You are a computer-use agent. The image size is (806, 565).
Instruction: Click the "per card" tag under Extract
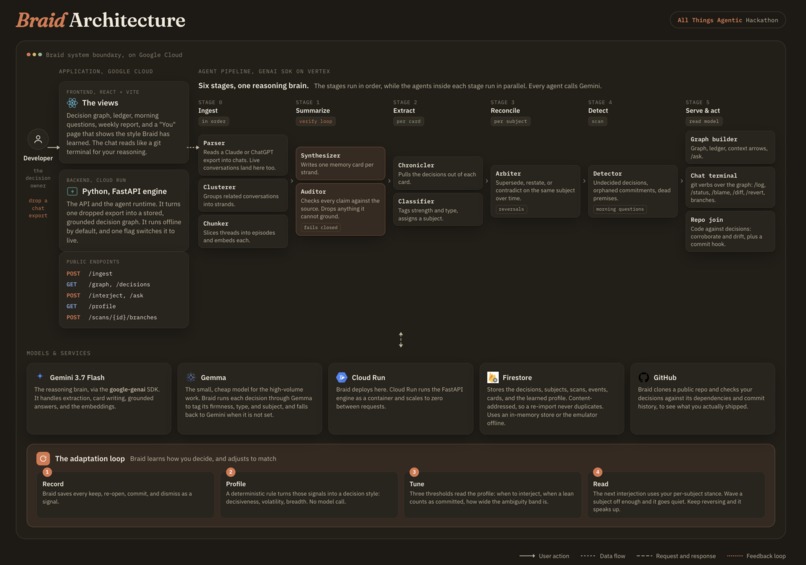pyautogui.click(x=409, y=121)
